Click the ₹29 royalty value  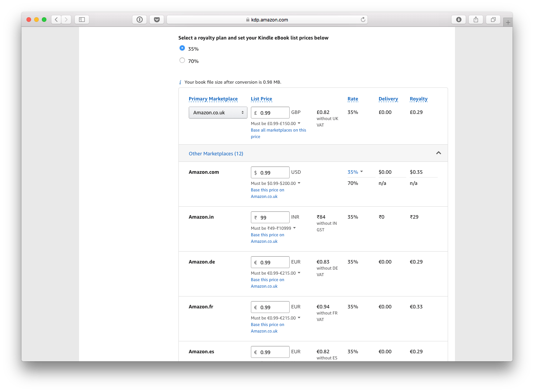click(414, 217)
